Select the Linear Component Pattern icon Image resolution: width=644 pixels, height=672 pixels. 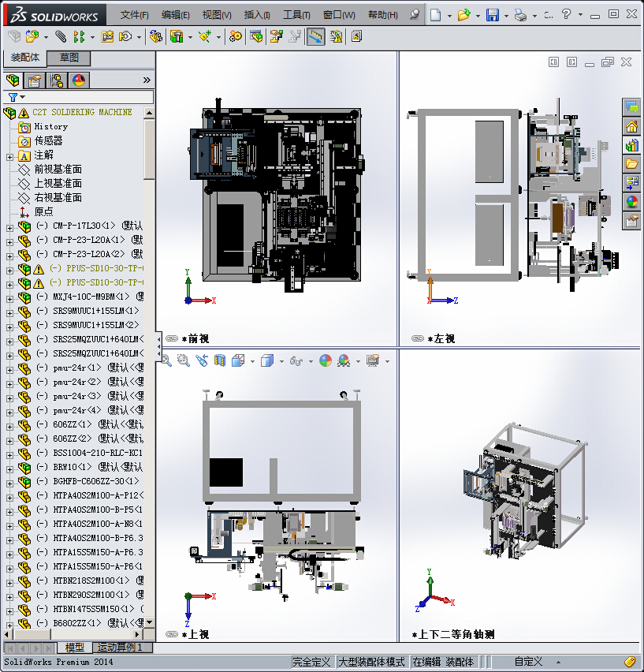click(79, 36)
